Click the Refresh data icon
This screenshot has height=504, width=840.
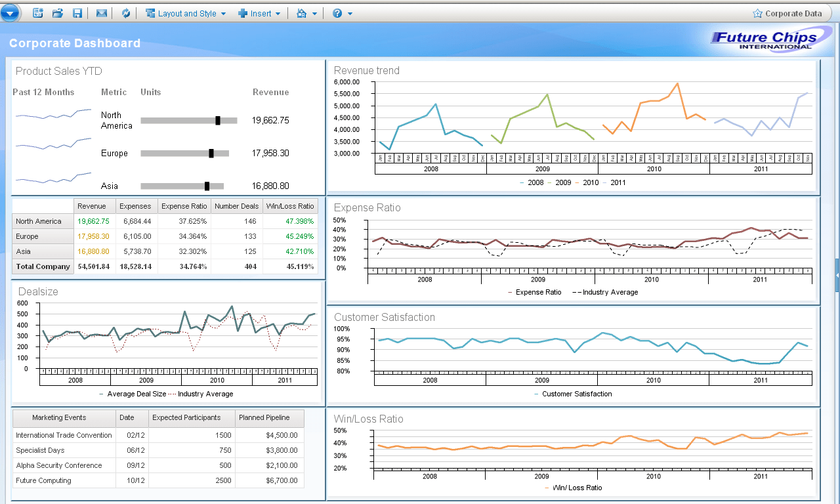pos(125,13)
